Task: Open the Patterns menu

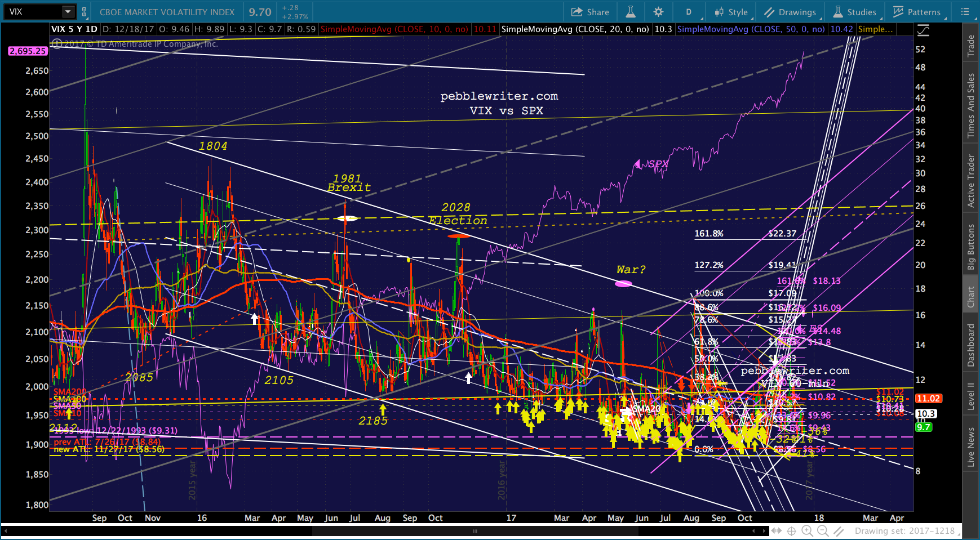Action: [916, 12]
